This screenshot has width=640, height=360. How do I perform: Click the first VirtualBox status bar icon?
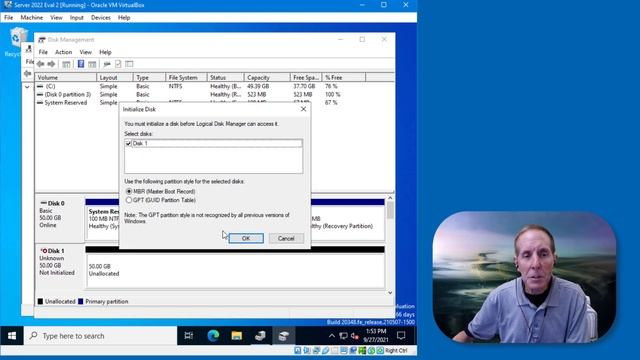[x=298, y=350]
